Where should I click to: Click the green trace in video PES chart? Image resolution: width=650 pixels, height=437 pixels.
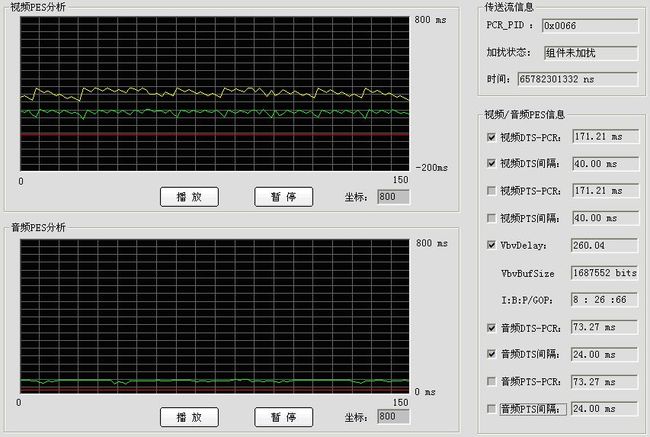214,112
